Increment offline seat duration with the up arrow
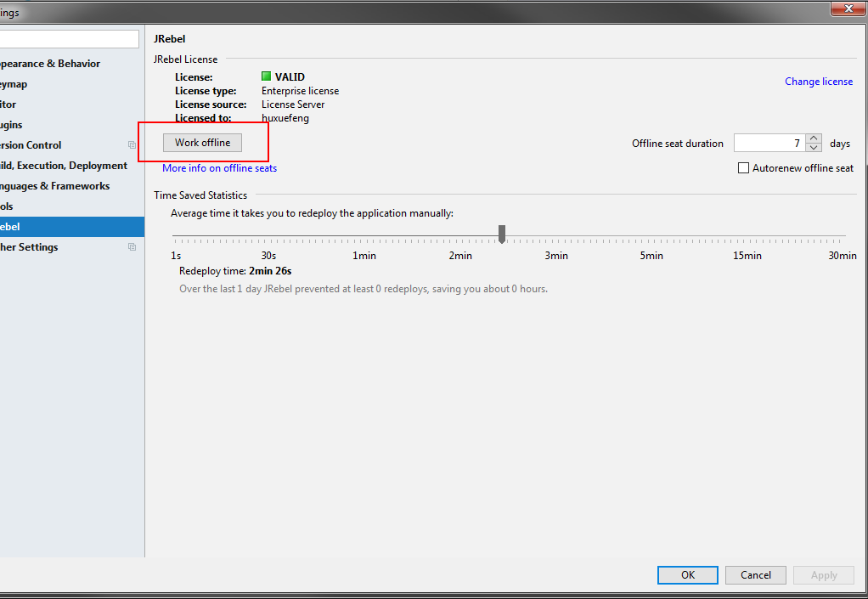Viewport: 868px width, 599px height. point(813,138)
